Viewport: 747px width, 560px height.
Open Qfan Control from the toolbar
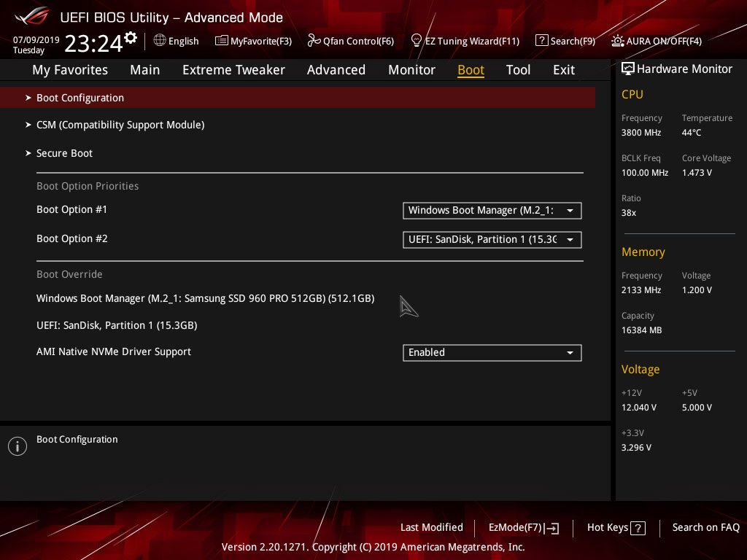[x=351, y=41]
